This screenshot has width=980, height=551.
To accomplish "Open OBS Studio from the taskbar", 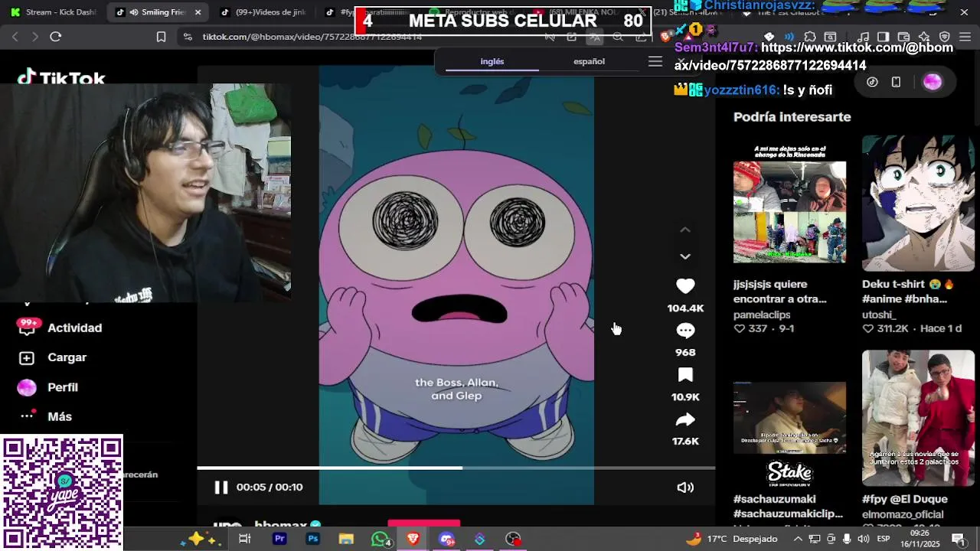I will point(513,539).
